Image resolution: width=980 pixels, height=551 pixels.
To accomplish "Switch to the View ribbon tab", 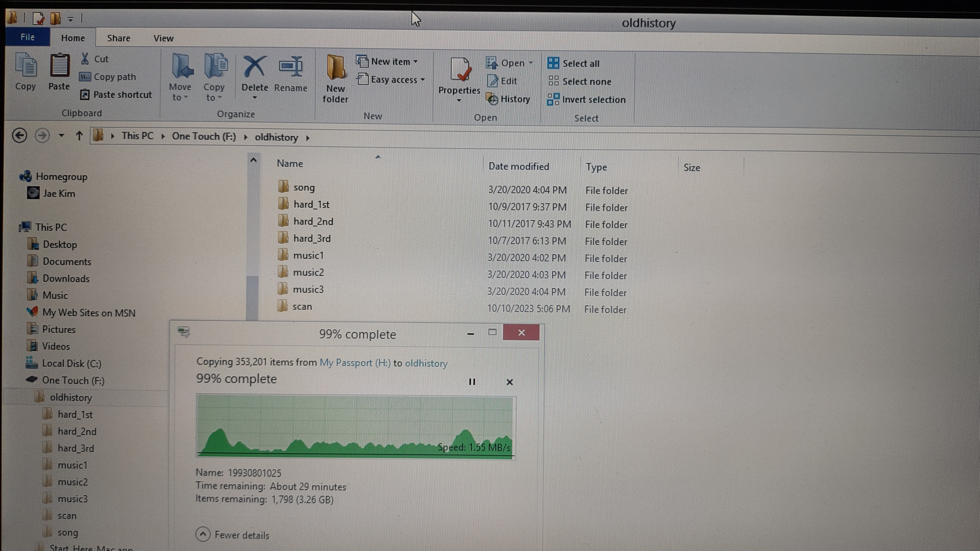I will (x=164, y=38).
